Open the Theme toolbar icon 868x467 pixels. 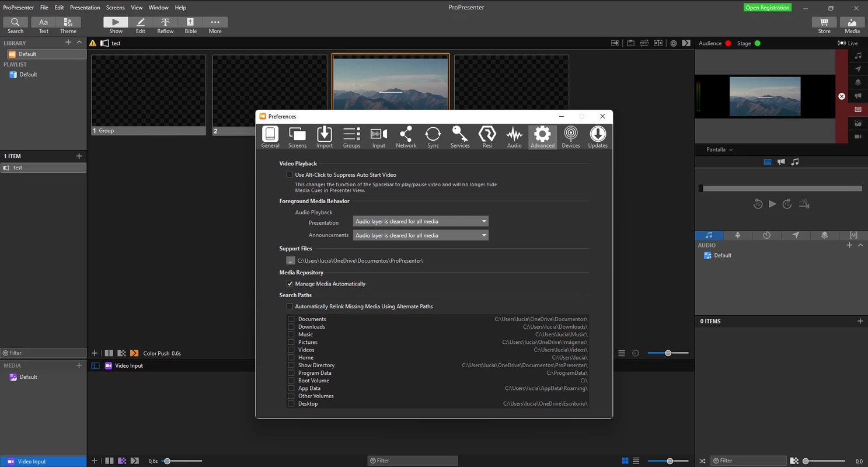pyautogui.click(x=68, y=25)
